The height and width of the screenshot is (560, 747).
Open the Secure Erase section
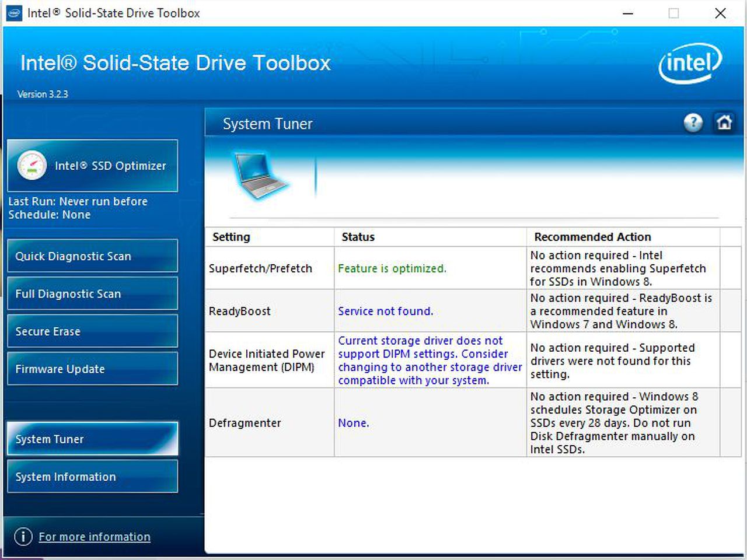point(92,331)
